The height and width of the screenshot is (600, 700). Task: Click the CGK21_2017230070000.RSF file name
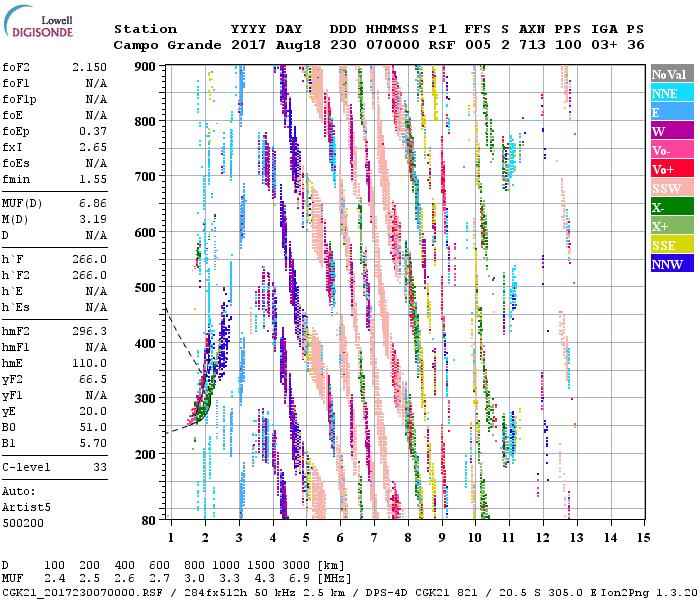tap(82, 592)
